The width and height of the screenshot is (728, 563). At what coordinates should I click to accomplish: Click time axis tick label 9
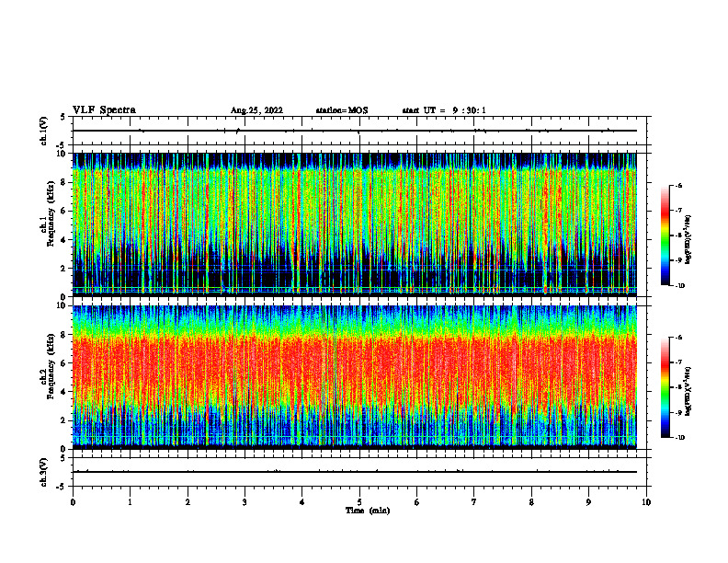588,502
